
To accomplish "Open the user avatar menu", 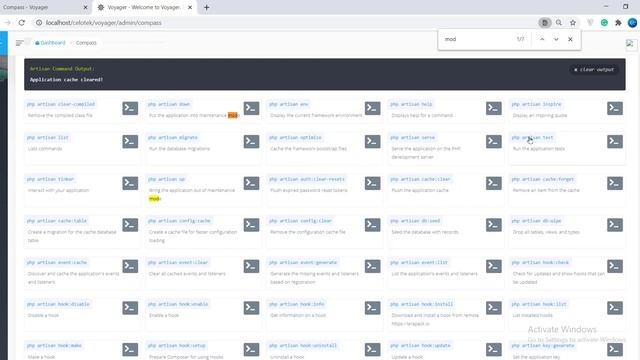I will pyautogui.click(x=630, y=44).
